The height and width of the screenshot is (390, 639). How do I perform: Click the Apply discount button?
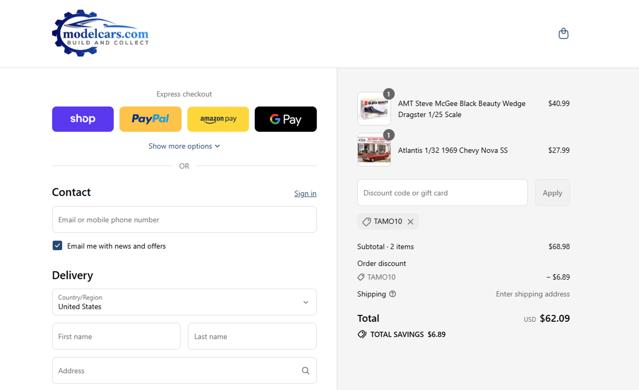(552, 193)
